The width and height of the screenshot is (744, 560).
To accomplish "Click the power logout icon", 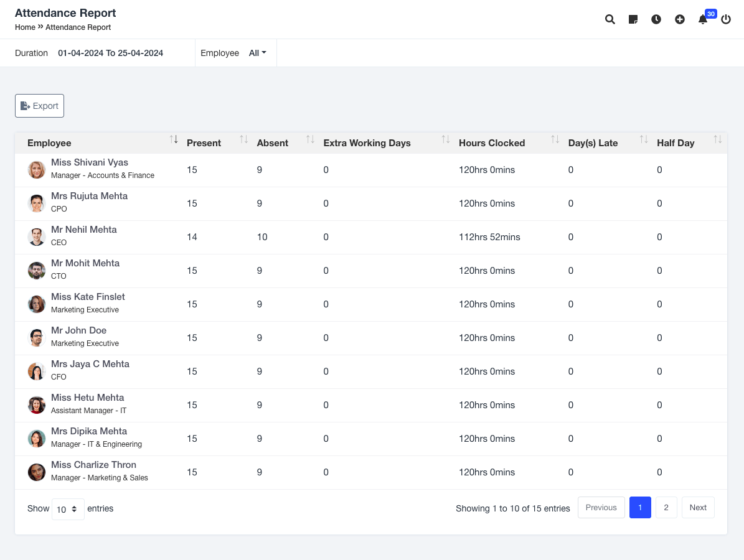I will click(726, 19).
